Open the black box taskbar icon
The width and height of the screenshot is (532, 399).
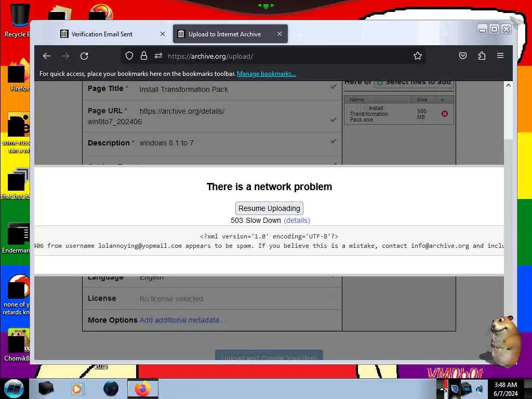click(46, 389)
